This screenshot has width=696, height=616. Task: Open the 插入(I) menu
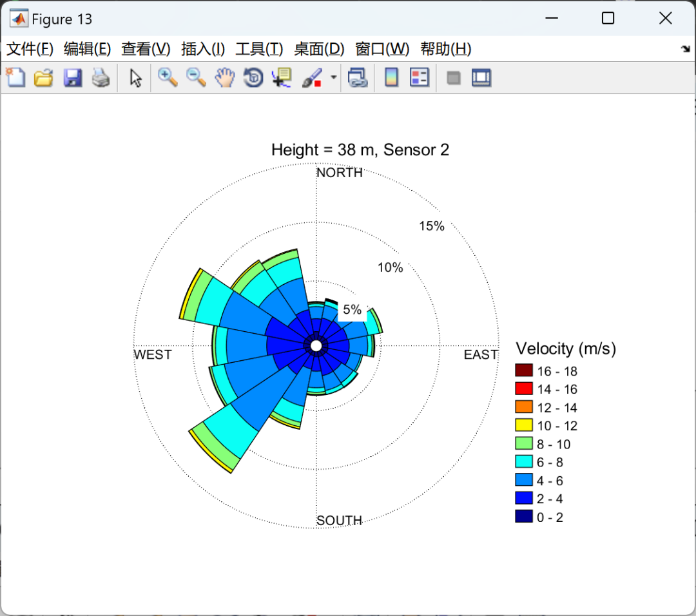[x=203, y=49]
